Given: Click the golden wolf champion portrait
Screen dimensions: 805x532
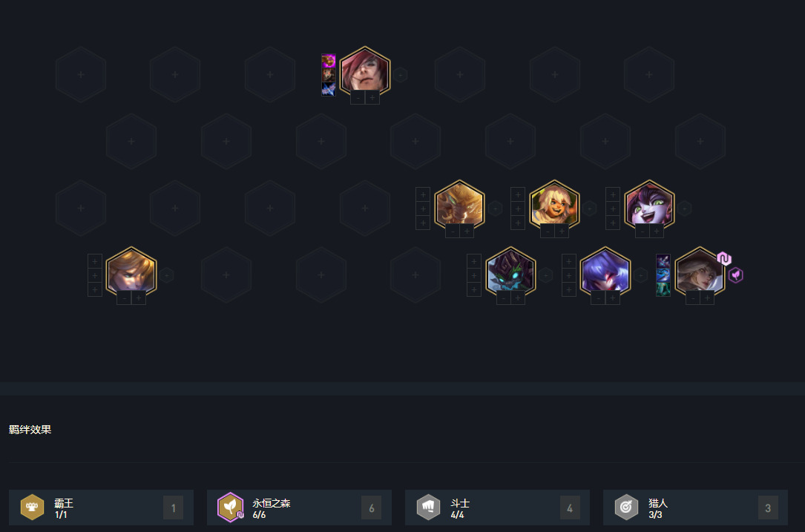Looking at the screenshot, I should coord(459,206).
